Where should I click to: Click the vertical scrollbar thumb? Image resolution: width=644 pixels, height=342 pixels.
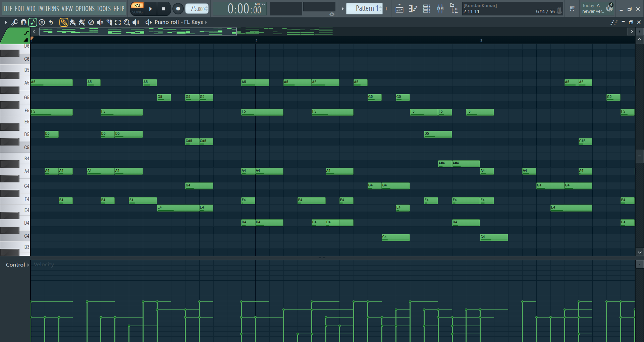[640, 156]
